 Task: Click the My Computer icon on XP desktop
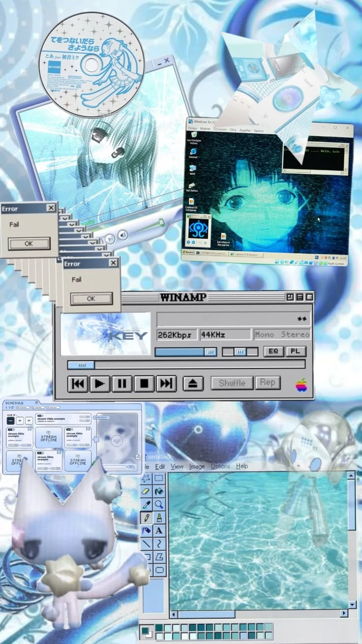192,169
